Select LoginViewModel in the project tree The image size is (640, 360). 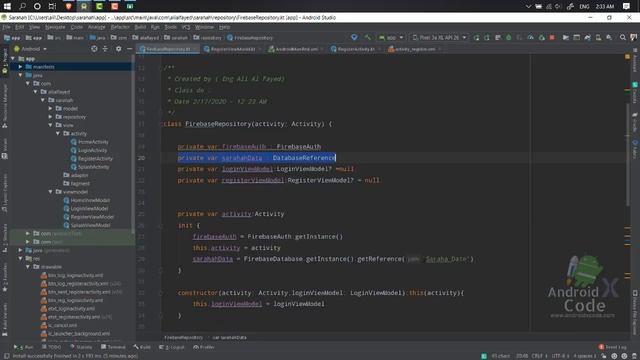(86, 209)
